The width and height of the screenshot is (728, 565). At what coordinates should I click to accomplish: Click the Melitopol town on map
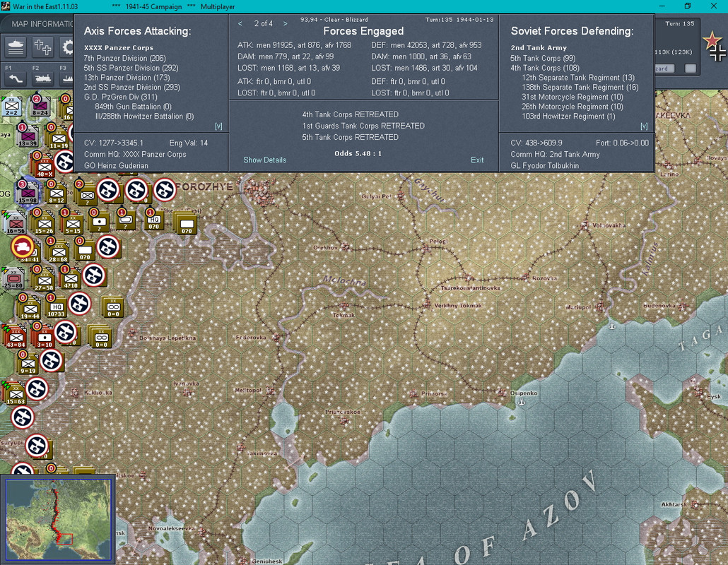click(270, 391)
